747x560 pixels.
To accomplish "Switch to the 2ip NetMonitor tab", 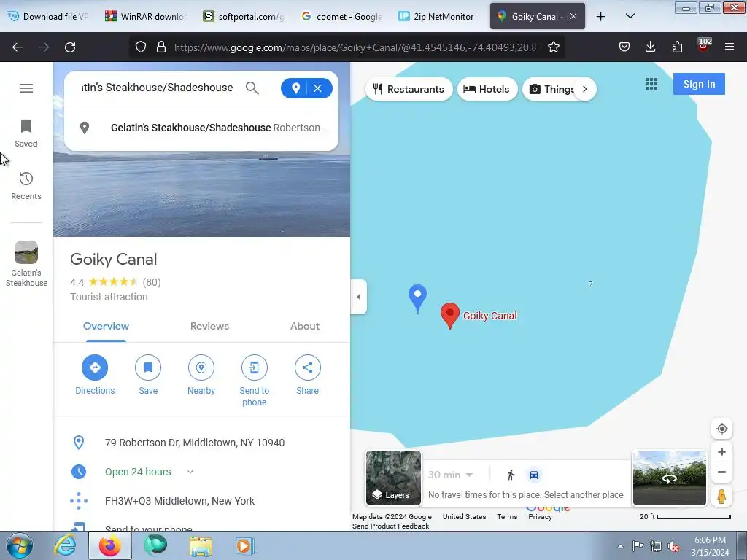I will [x=436, y=16].
